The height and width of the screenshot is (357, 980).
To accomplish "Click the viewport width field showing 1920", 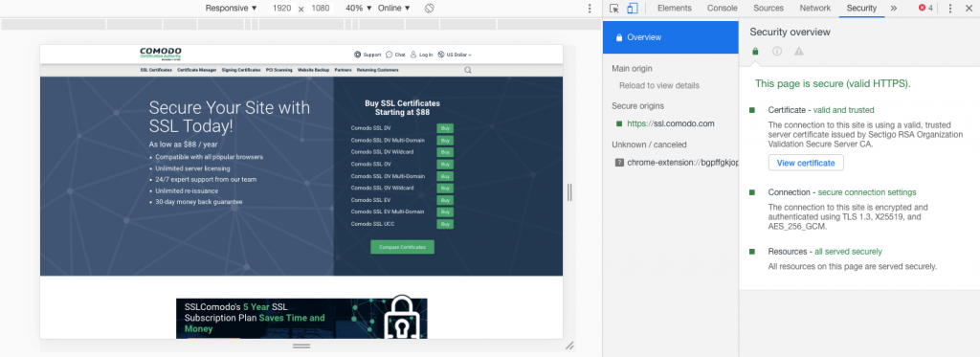I will click(x=282, y=8).
